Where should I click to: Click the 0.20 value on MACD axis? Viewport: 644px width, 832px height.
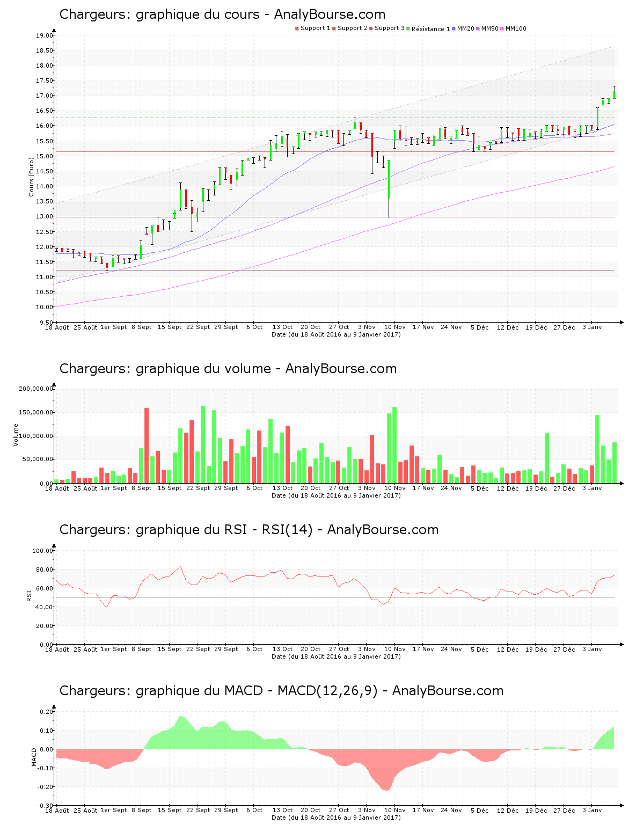(47, 712)
